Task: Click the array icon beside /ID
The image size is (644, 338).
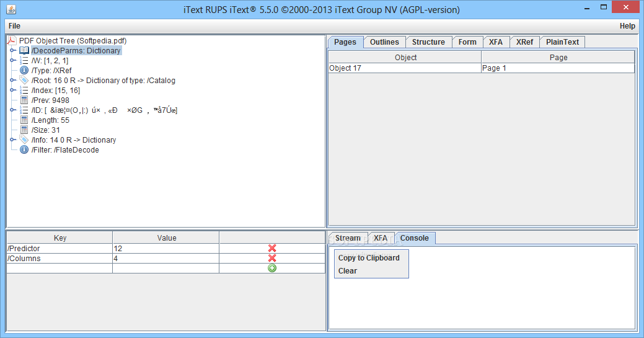Action: [x=24, y=110]
